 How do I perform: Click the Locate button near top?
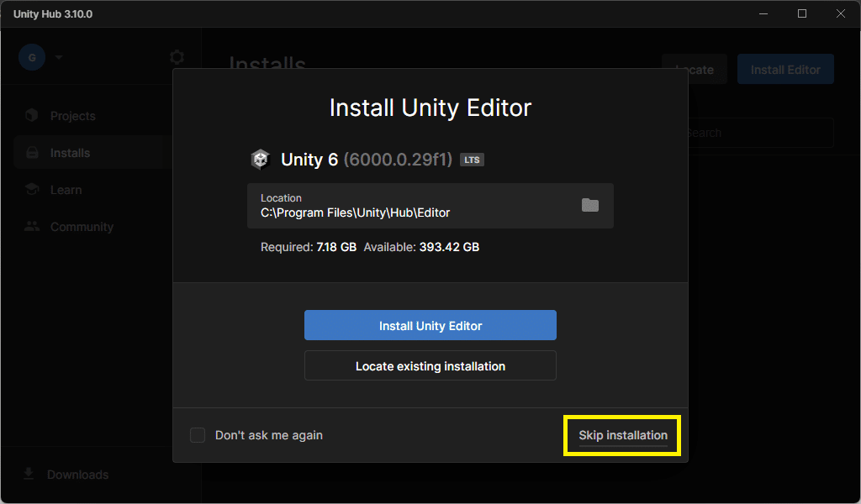[695, 69]
